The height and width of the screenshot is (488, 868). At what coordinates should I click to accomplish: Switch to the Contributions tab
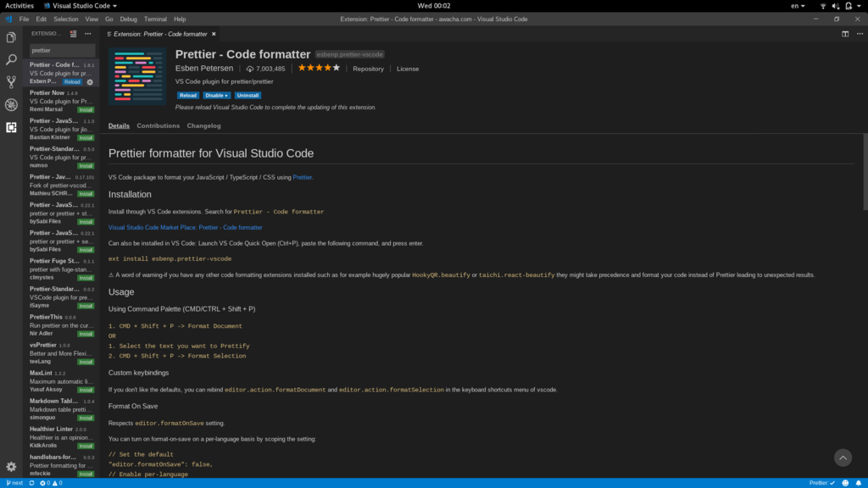[x=159, y=125]
